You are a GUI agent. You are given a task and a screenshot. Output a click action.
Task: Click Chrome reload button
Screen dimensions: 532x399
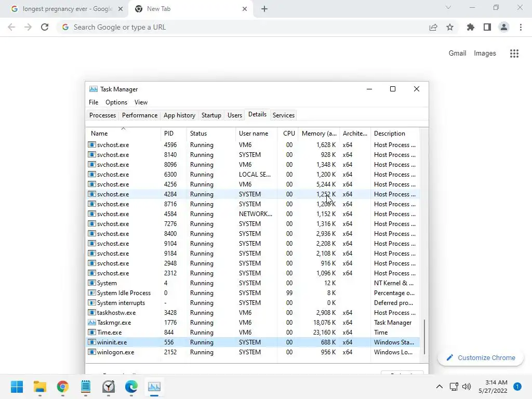[45, 27]
